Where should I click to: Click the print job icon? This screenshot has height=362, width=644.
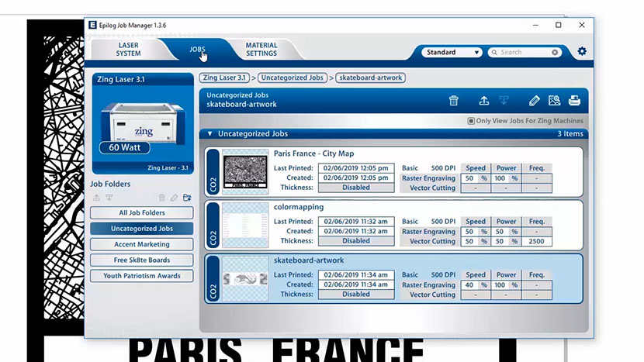tap(574, 100)
